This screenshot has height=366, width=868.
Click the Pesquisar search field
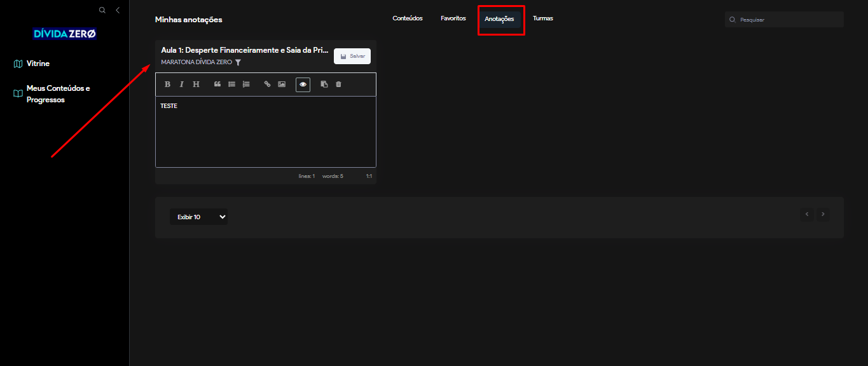[789, 20]
